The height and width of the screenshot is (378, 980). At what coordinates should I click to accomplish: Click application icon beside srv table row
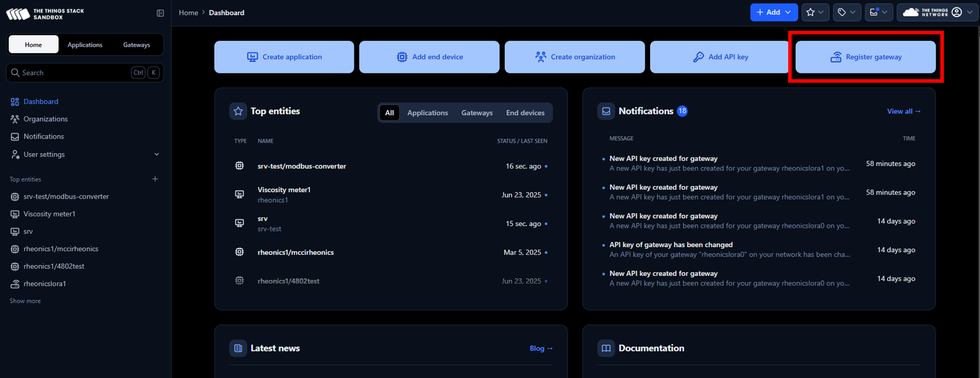[x=240, y=223]
